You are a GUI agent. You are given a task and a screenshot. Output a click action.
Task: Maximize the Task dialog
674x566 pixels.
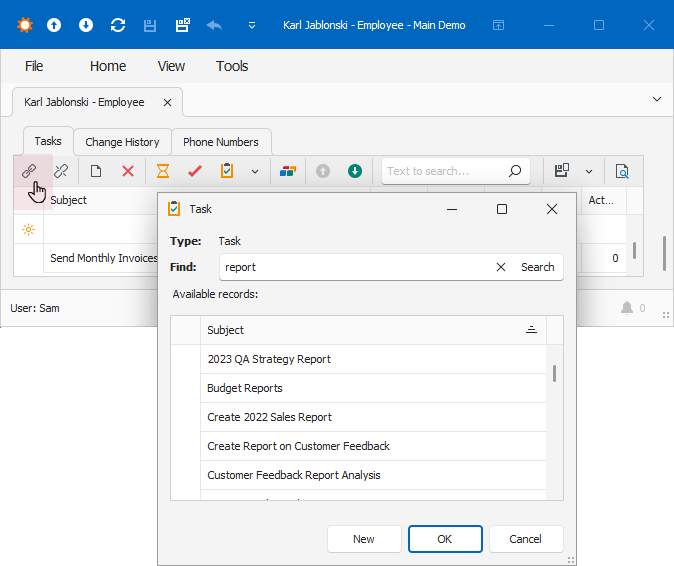pyautogui.click(x=502, y=209)
